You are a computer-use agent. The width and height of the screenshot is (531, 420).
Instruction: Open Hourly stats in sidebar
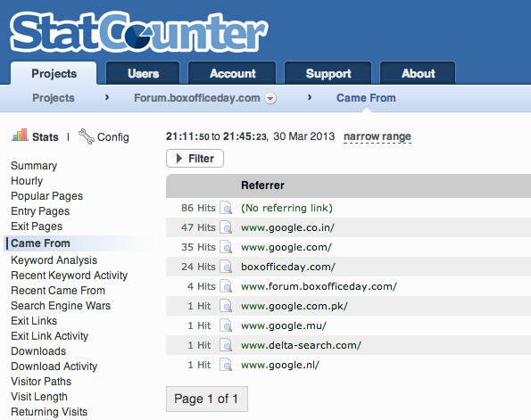point(27,181)
